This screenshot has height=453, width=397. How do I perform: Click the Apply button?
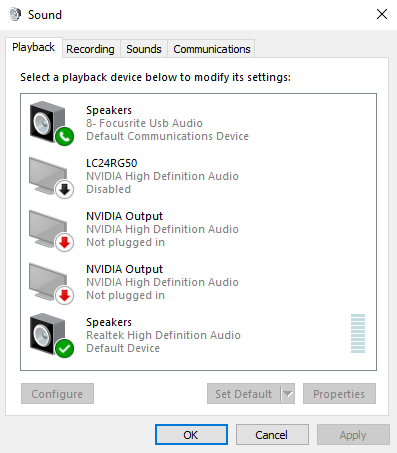click(x=353, y=435)
